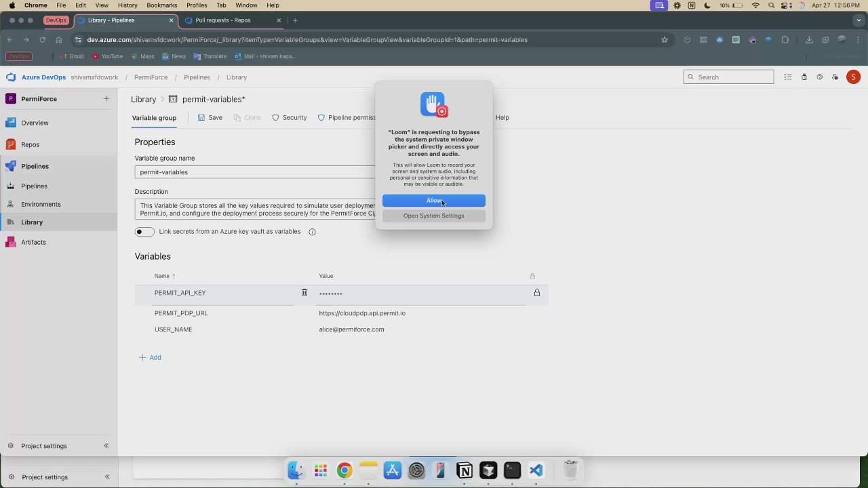
Task: Click the USER_NAME value alice@permiforce.com
Action: (351, 329)
